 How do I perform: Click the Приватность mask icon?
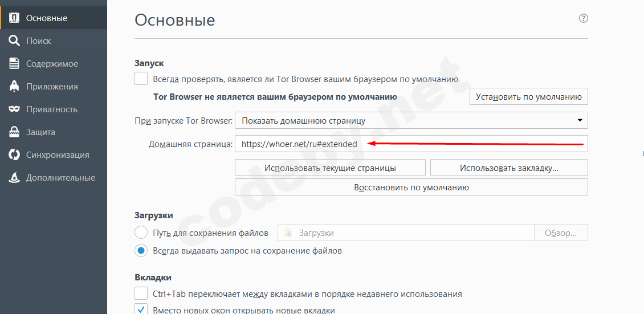click(14, 109)
